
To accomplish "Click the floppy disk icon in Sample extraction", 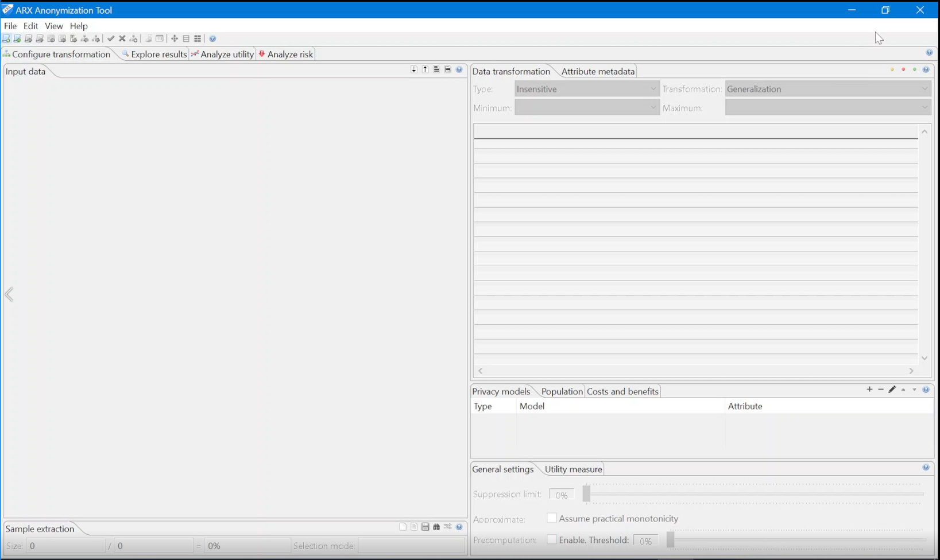I will point(425,527).
